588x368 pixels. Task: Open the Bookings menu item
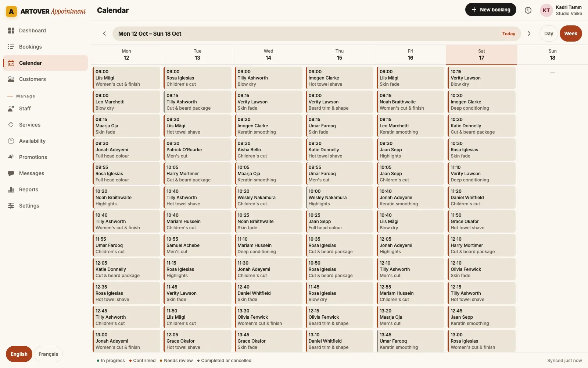tap(46, 47)
